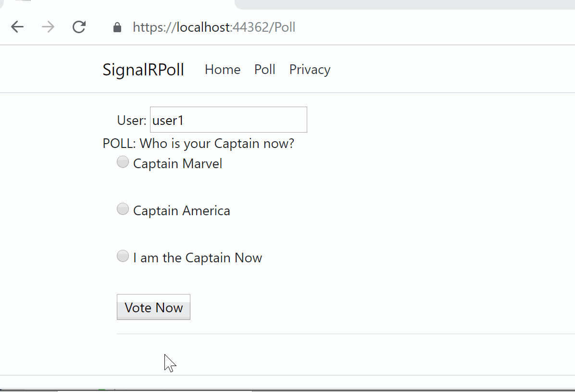Image resolution: width=575 pixels, height=392 pixels.
Task: Open the SignalRPoll brand link
Action: [143, 69]
